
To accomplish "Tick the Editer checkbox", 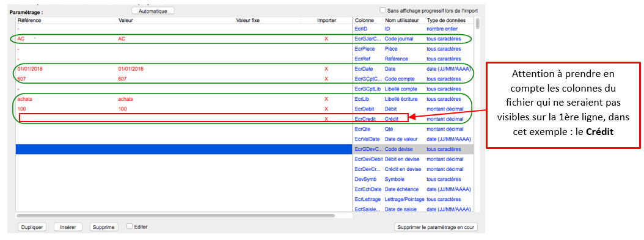I will pos(130,226).
